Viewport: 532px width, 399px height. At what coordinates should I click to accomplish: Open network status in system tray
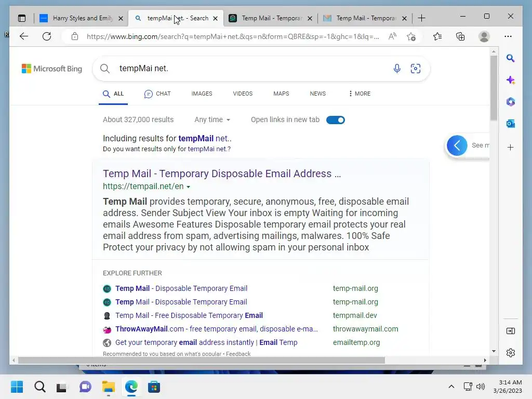coord(468,387)
